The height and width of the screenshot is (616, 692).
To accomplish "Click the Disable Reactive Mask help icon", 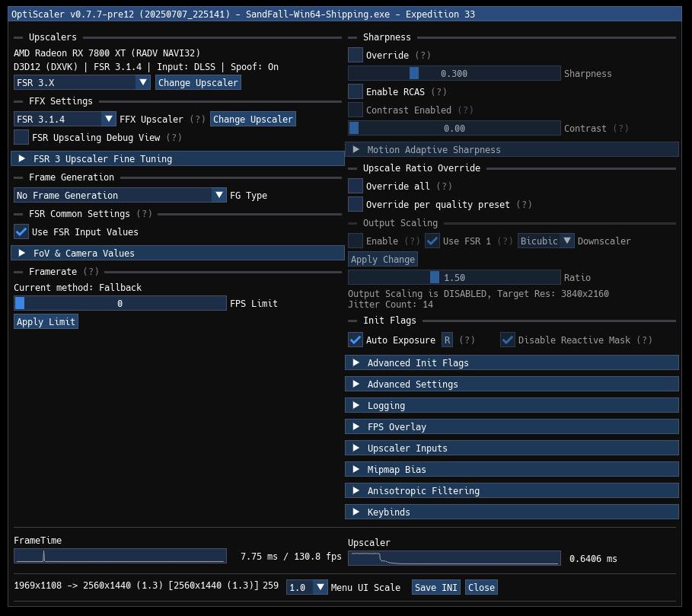I will click(x=643, y=340).
